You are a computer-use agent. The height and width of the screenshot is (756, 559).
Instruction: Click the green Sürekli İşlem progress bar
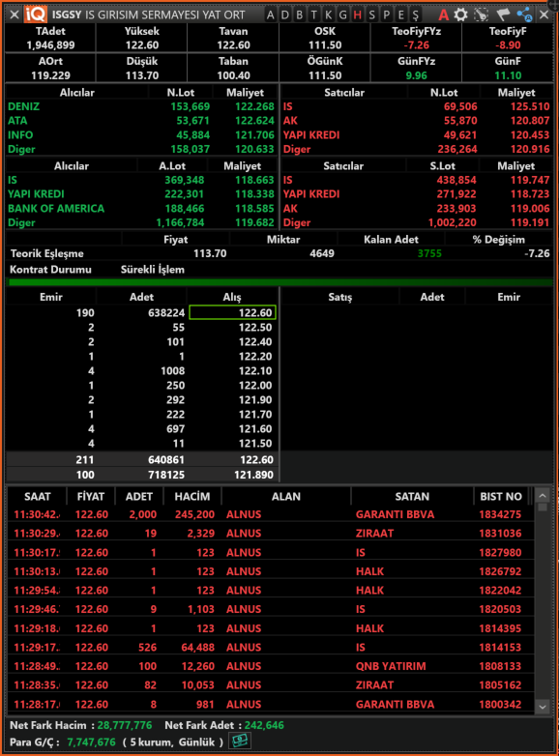tap(279, 282)
